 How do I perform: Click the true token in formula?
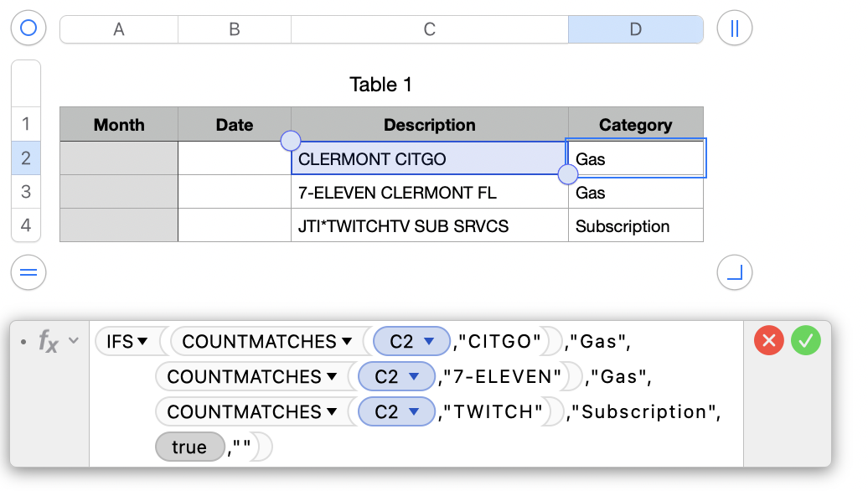(189, 447)
